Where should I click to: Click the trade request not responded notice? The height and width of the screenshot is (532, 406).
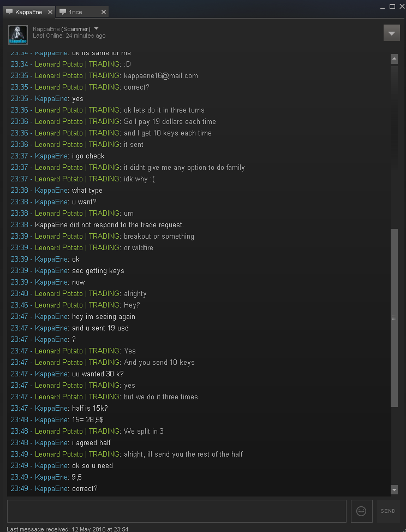(x=110, y=224)
